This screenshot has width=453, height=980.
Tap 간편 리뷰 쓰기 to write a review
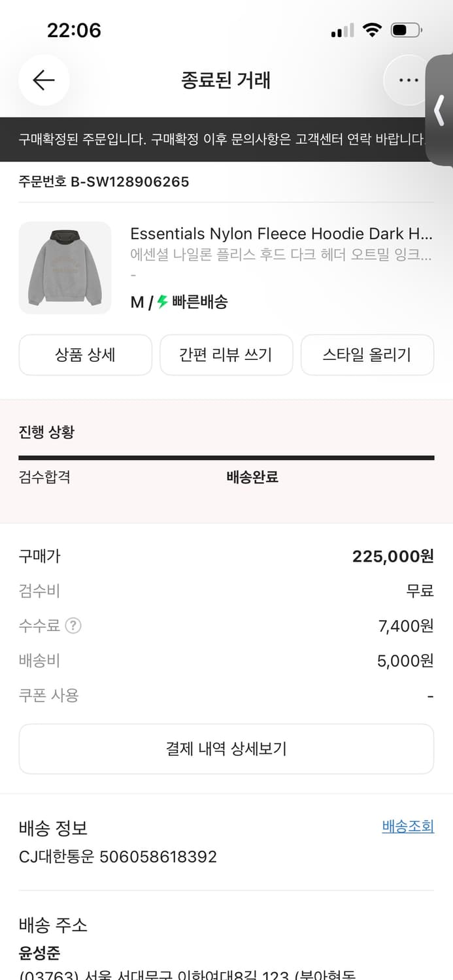click(x=226, y=355)
